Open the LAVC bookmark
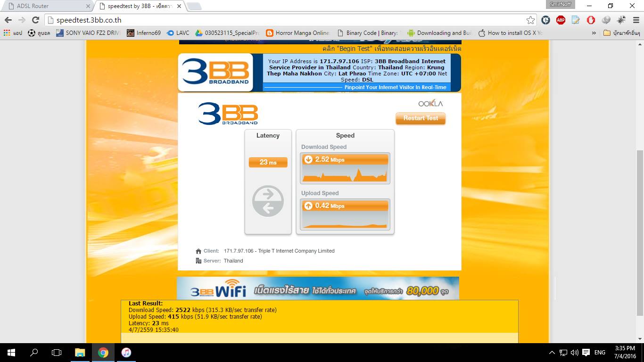 point(178,33)
